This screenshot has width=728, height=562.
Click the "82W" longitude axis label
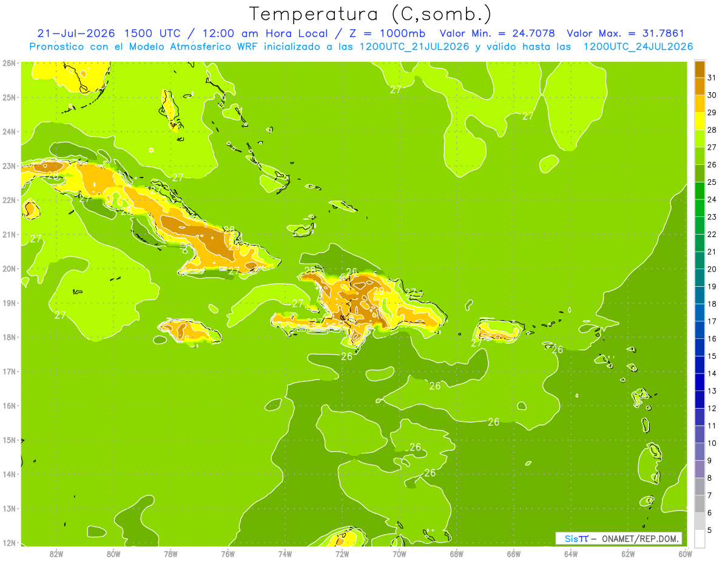(56, 554)
